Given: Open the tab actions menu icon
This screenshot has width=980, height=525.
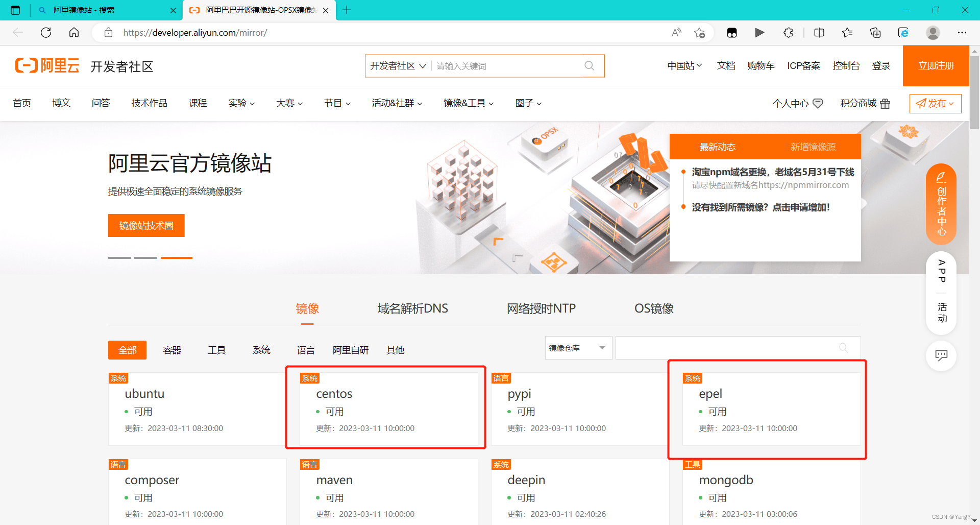Looking at the screenshot, I should pyautogui.click(x=15, y=10).
